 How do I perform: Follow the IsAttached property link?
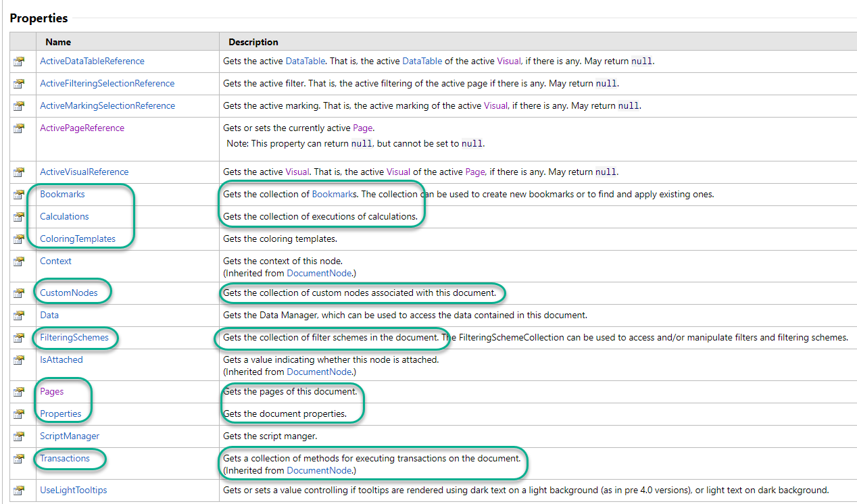tap(61, 359)
